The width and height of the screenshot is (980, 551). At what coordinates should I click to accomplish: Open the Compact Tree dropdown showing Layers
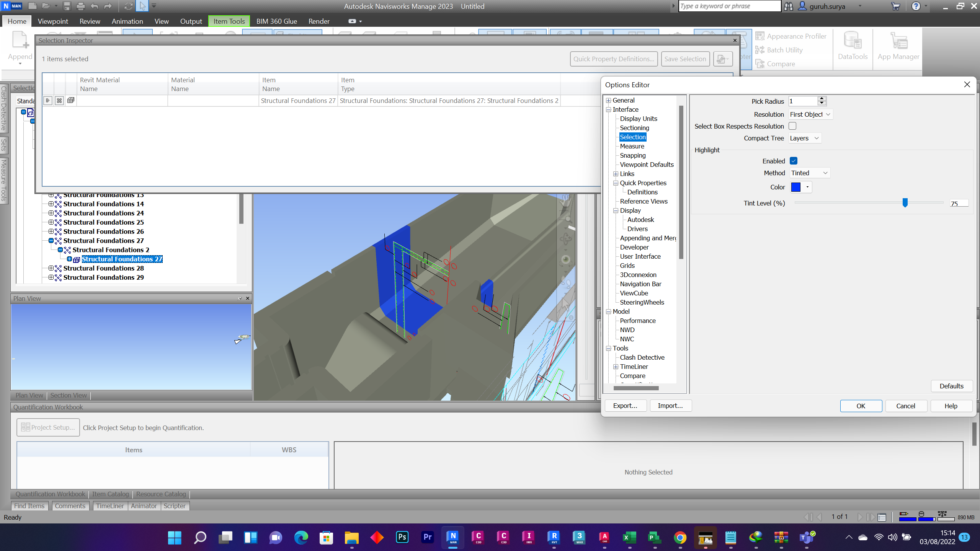coord(804,138)
